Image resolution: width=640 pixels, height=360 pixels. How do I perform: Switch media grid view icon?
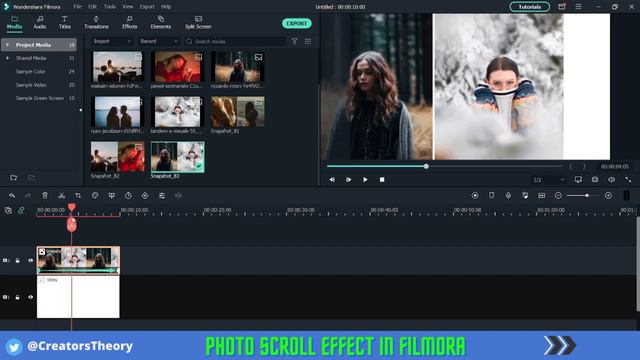[308, 41]
